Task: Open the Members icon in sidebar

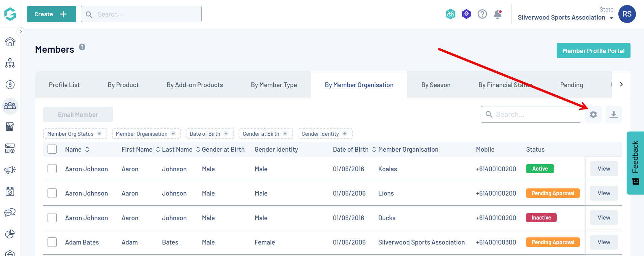Action: [10, 106]
